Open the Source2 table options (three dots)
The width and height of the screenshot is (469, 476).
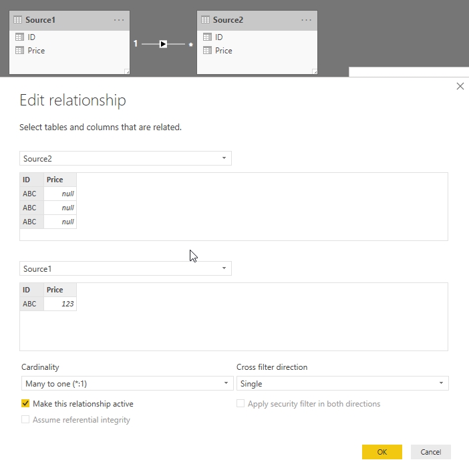306,20
